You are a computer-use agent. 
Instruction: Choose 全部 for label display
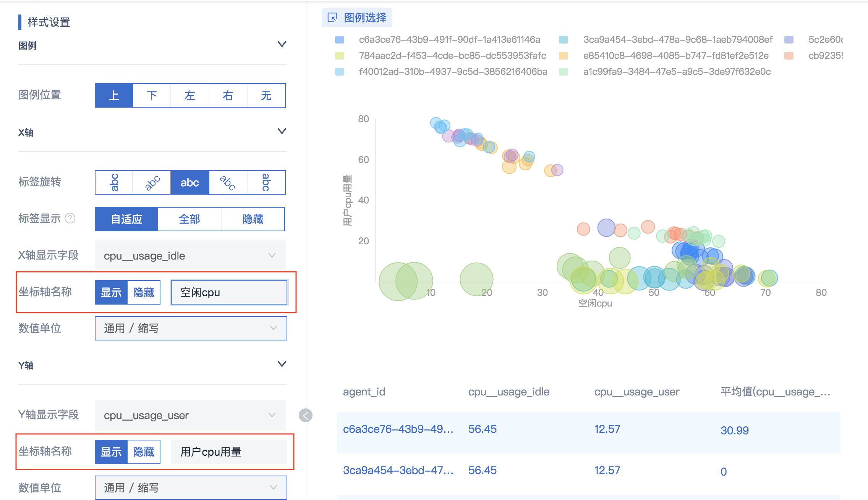[189, 219]
